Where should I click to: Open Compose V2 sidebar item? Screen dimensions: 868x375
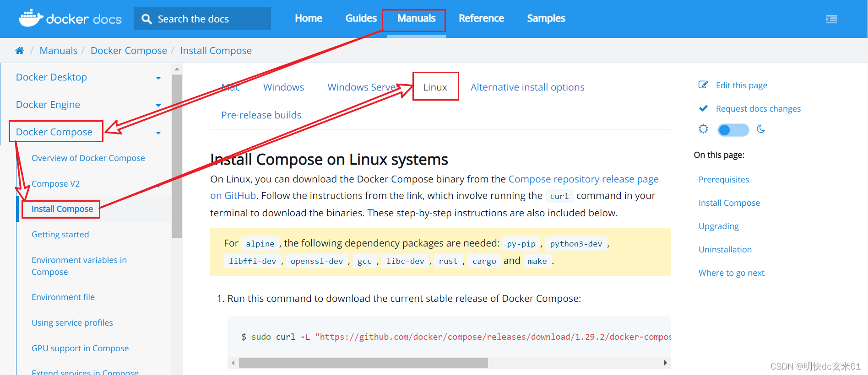(55, 184)
